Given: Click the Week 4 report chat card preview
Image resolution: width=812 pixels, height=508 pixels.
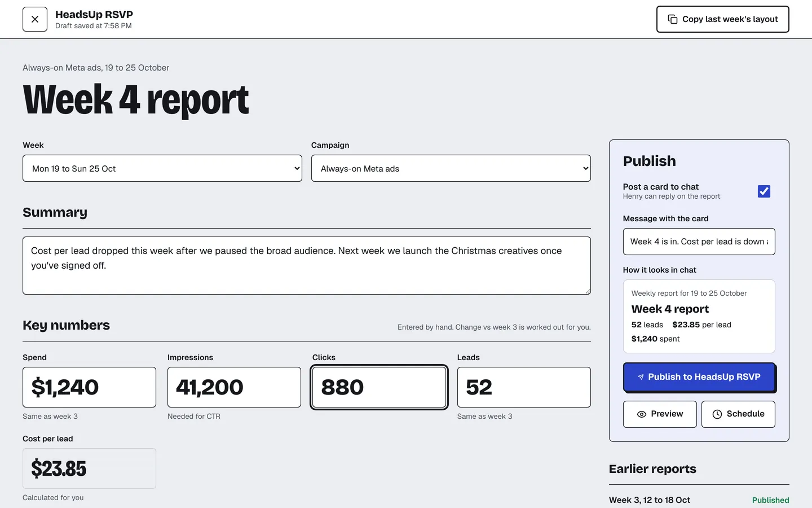Looking at the screenshot, I should (699, 316).
